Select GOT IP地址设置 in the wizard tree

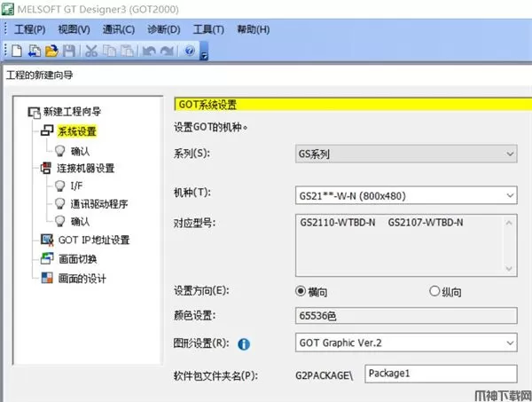(93, 240)
